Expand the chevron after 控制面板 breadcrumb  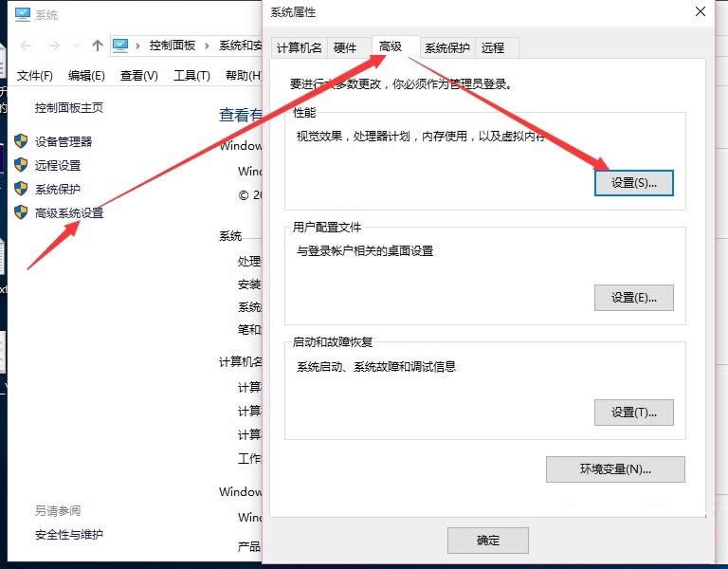[x=209, y=46]
